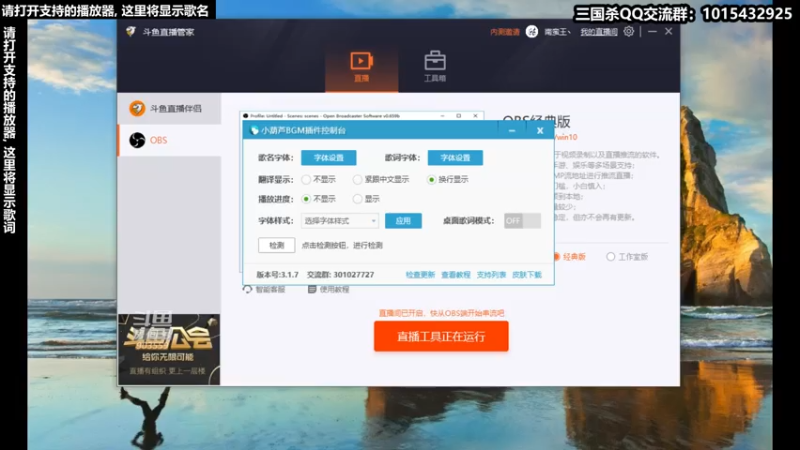The image size is (800, 450).
Task: Click 直播工具正在运行 orange button
Action: (x=441, y=336)
